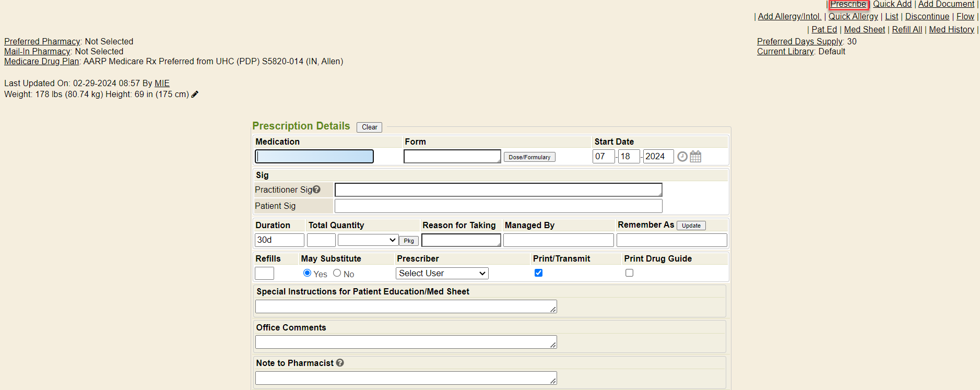Click the Dose/Formulary button
The image size is (980, 390).
click(529, 157)
